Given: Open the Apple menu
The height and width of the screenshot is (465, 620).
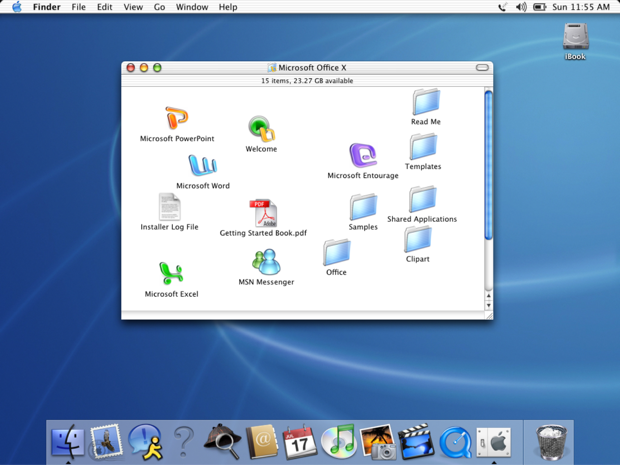Looking at the screenshot, I should point(17,7).
